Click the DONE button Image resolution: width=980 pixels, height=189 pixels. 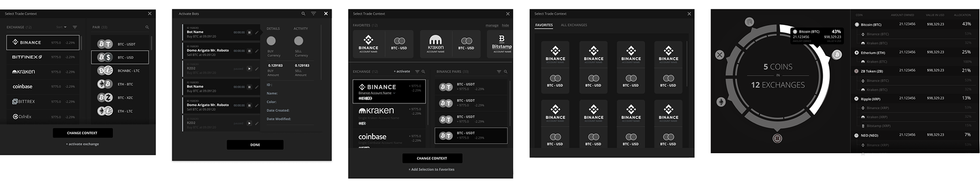coord(255,145)
